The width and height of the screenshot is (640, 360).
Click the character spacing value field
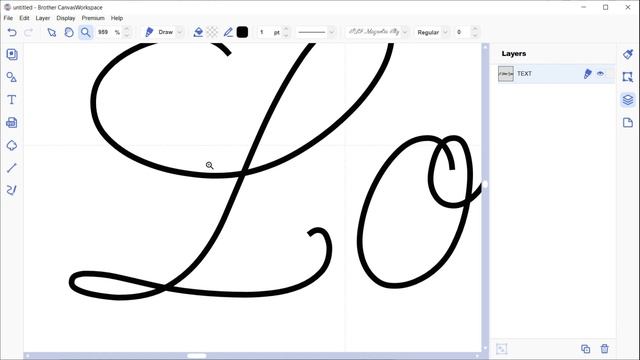tap(462, 32)
